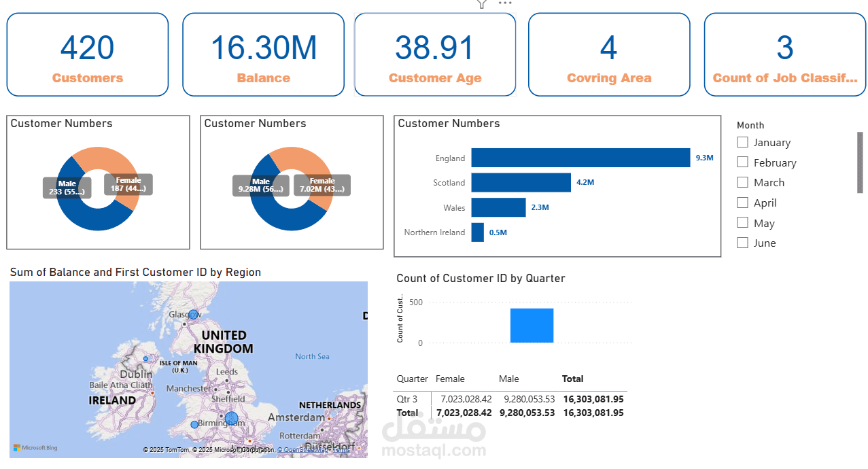The width and height of the screenshot is (868, 469).
Task: Check the February month checkbox
Action: 743,162
